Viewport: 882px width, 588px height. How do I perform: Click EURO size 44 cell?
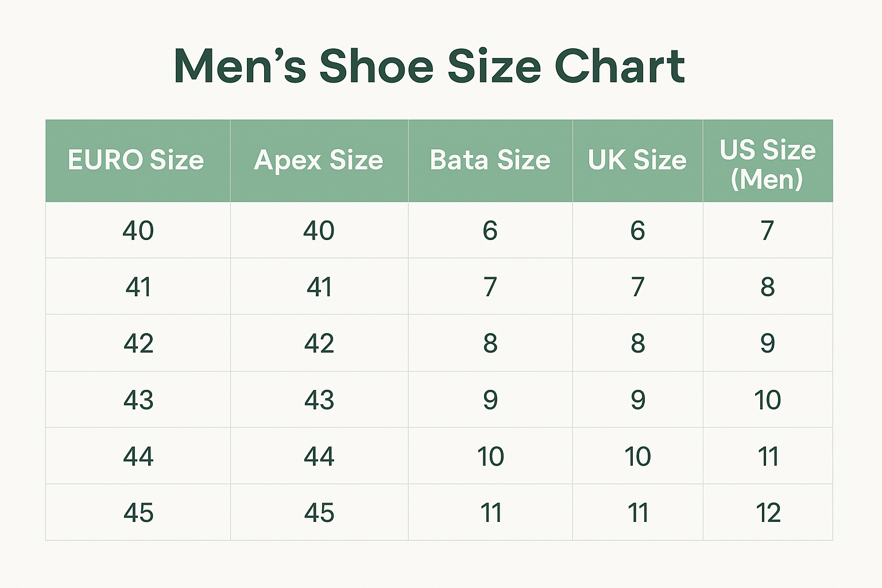pos(138,456)
